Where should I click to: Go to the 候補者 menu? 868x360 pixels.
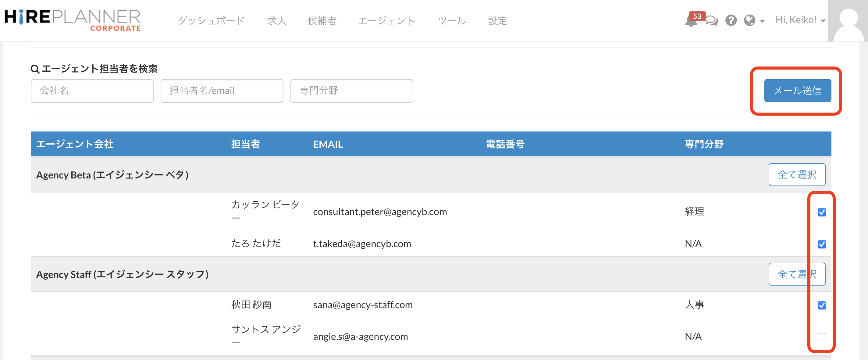point(322,21)
